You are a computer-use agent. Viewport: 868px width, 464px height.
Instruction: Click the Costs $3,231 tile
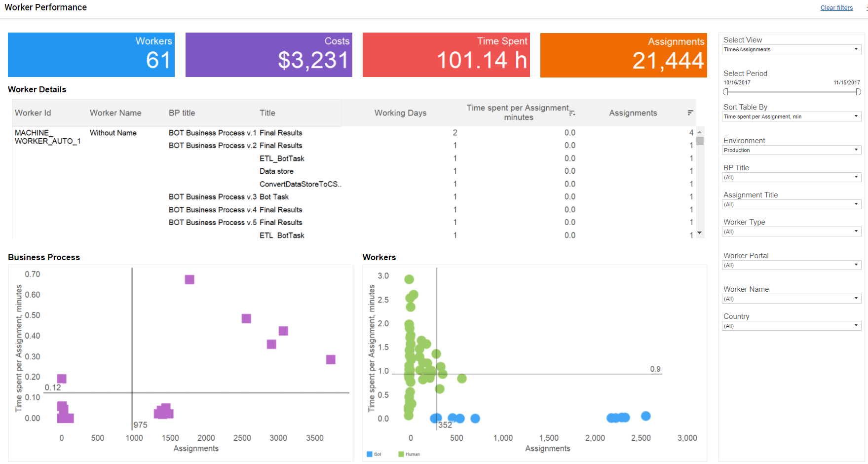point(269,55)
